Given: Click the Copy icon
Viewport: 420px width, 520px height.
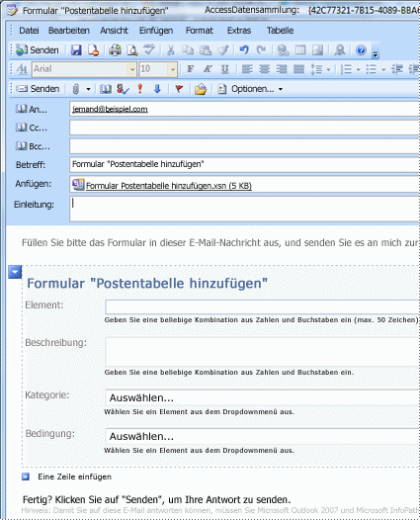Looking at the screenshot, I should tap(188, 50).
